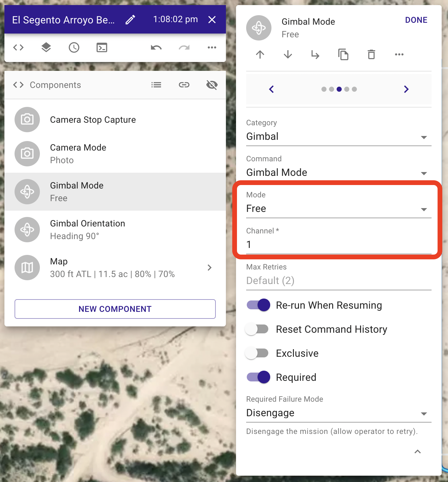Open the terminal console icon

coord(102,47)
